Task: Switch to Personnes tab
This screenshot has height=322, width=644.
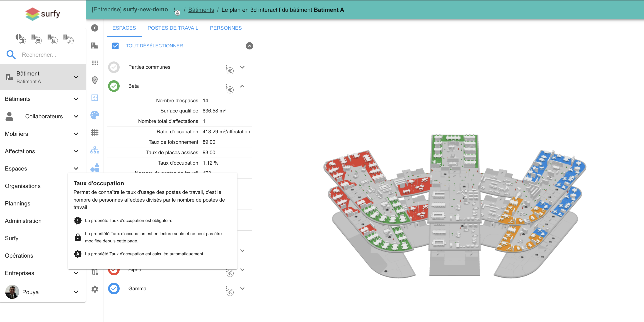Action: coord(225,28)
